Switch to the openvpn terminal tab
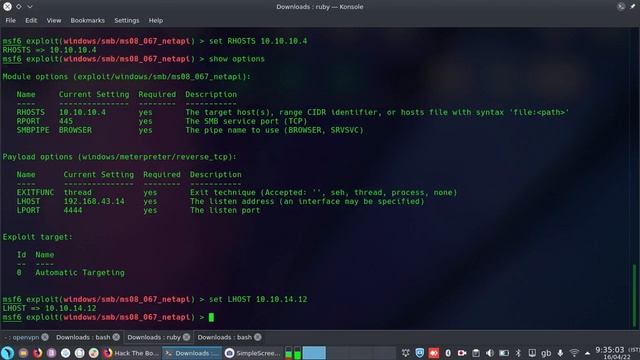Screen dimensions: 640x360 pyautogui.click(x=25, y=337)
